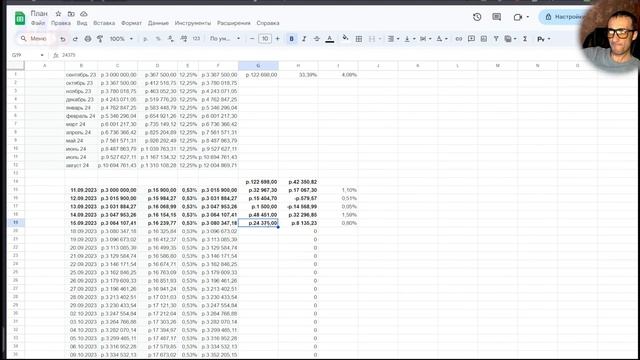Open the Инструменты menu

pyautogui.click(x=193, y=23)
